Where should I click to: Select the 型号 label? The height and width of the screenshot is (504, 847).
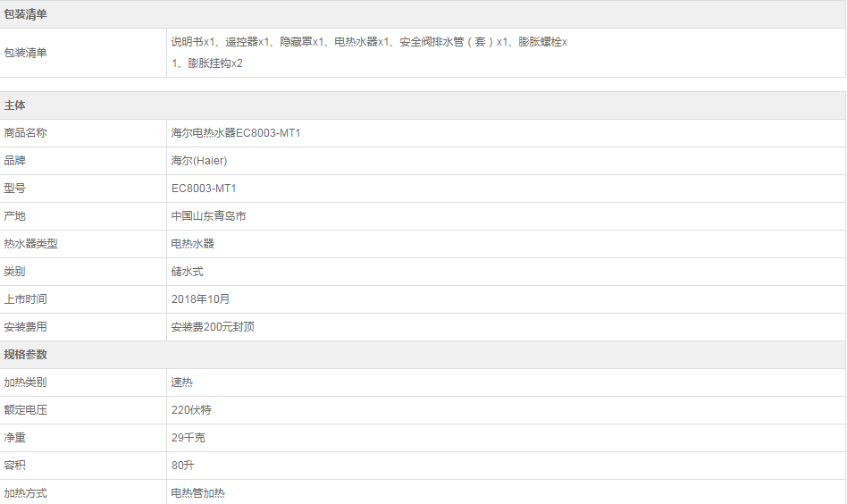pyautogui.click(x=14, y=189)
